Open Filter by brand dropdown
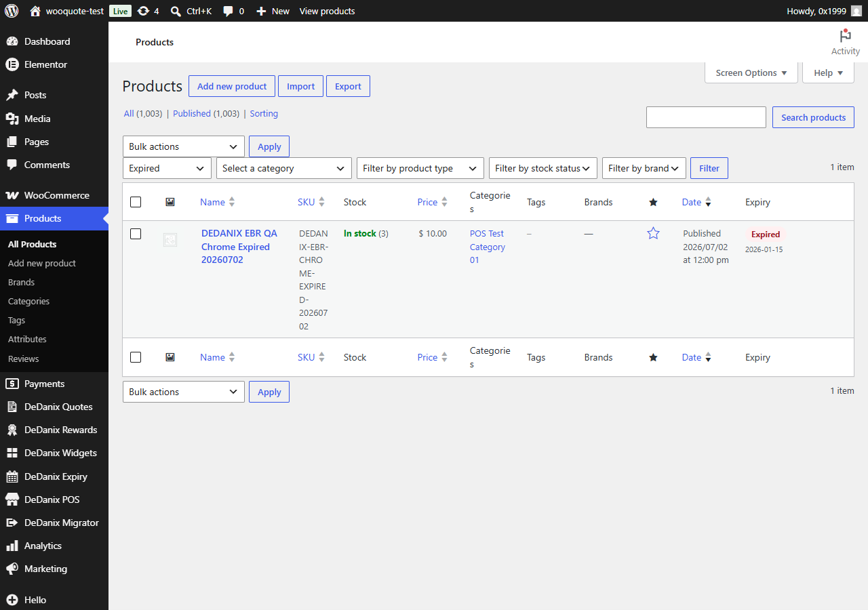868x610 pixels. (x=644, y=168)
